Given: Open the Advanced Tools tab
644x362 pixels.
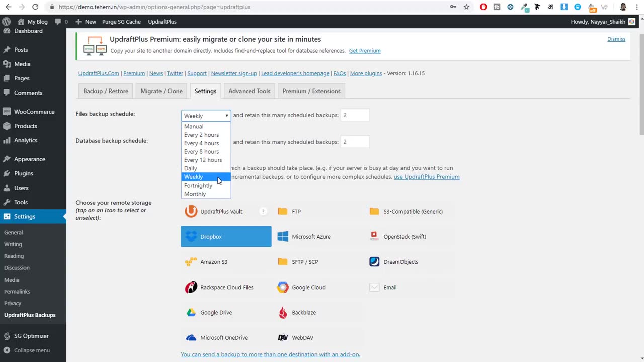Looking at the screenshot, I should click(x=250, y=91).
